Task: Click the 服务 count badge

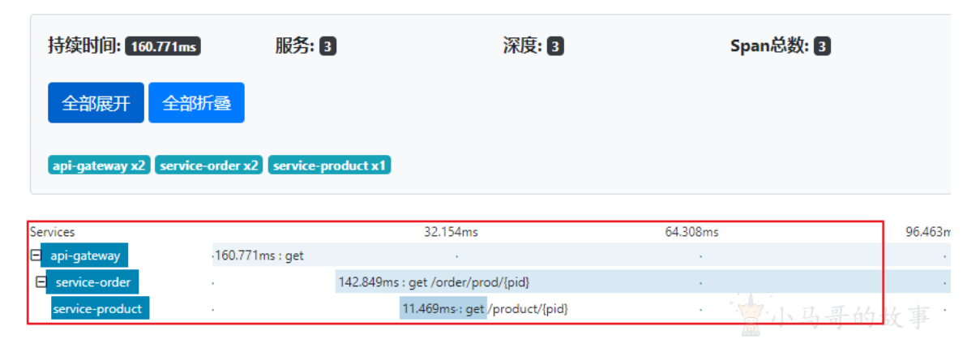Action: coord(327,47)
